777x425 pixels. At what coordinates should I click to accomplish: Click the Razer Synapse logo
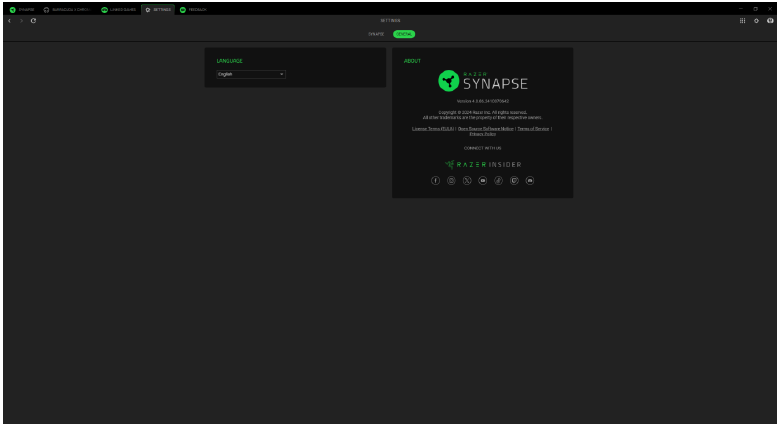483,81
